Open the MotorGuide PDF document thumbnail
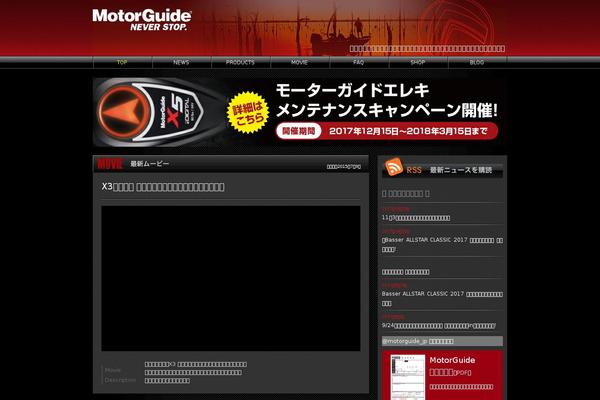The height and width of the screenshot is (400, 600). pyautogui.click(x=408, y=377)
